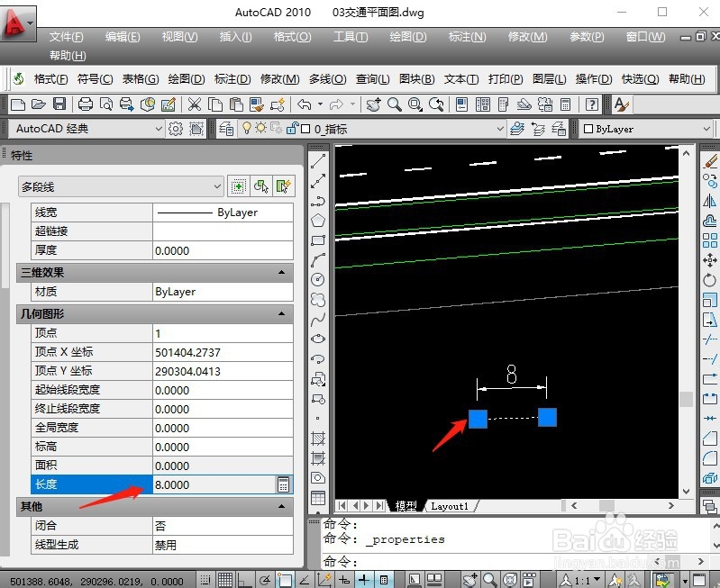Open the ByLayer color dropdown
This screenshot has width=720, height=588.
pos(706,129)
